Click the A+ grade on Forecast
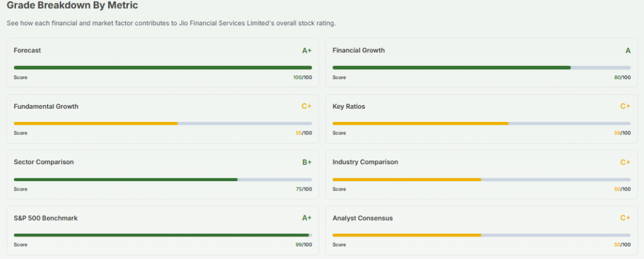Viewport: 644px width, 259px height. click(x=307, y=50)
